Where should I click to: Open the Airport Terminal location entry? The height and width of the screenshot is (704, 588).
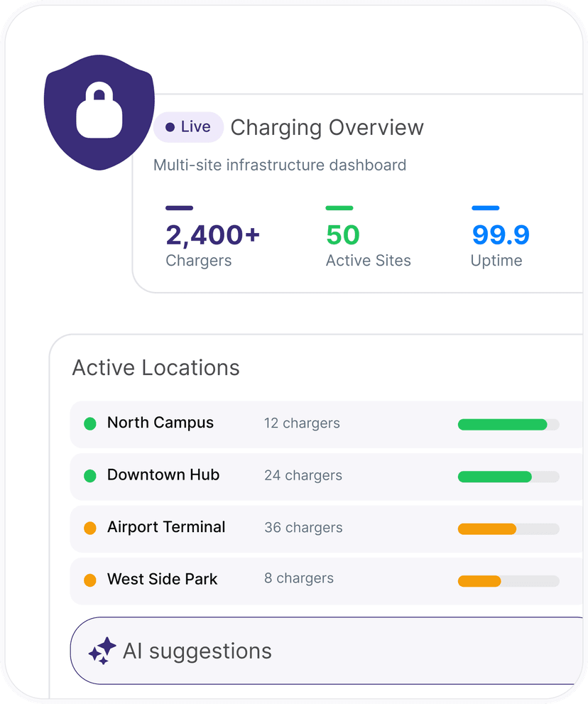click(x=327, y=529)
